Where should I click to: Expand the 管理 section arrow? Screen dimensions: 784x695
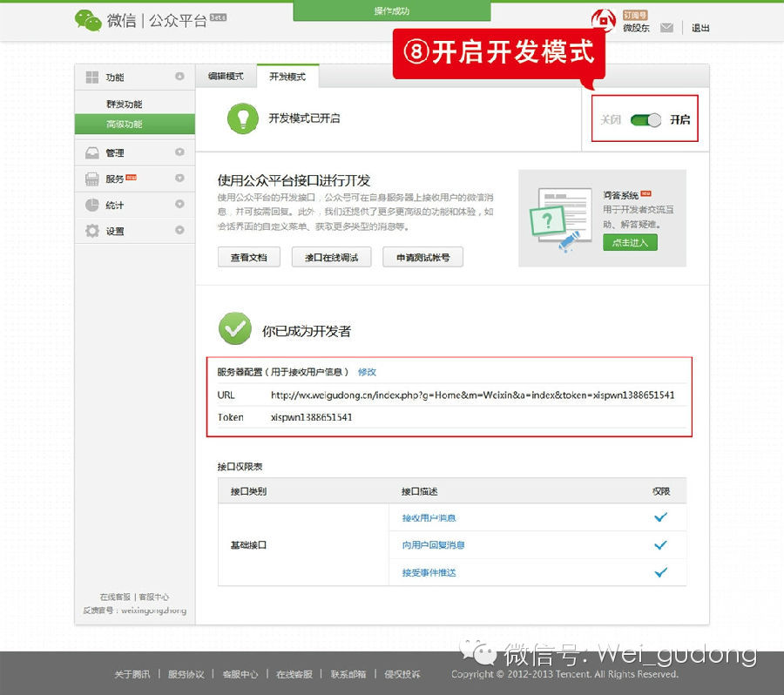click(x=179, y=152)
